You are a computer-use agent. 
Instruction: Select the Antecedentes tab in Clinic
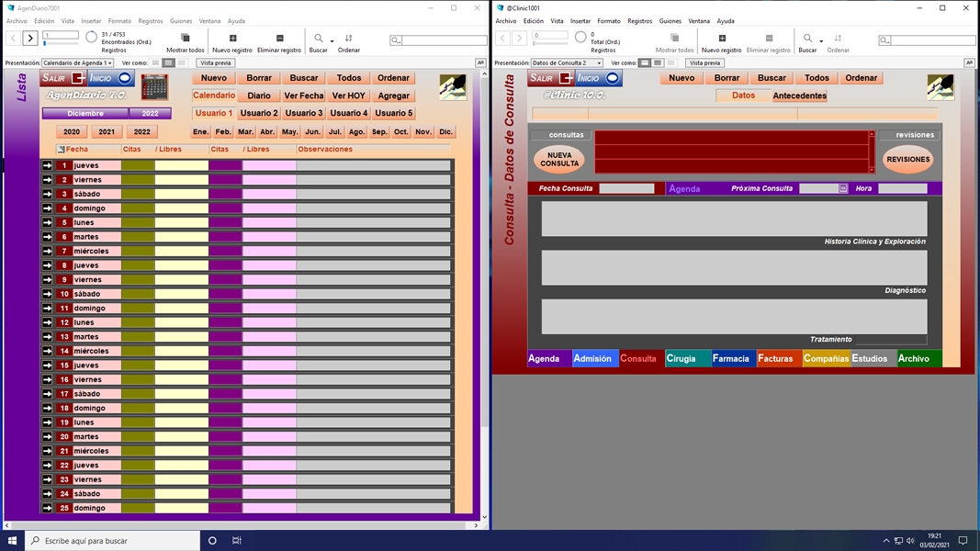click(x=799, y=96)
